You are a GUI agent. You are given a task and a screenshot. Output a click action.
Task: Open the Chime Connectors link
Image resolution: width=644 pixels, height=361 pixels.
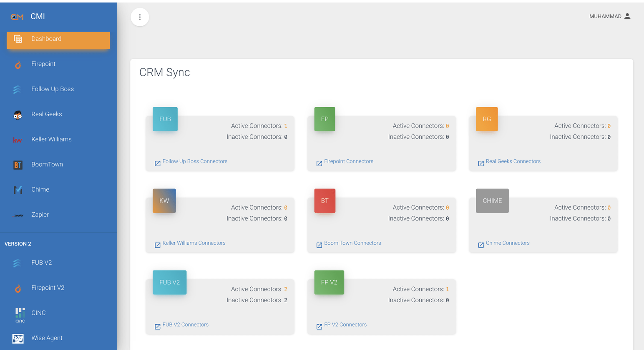click(508, 243)
